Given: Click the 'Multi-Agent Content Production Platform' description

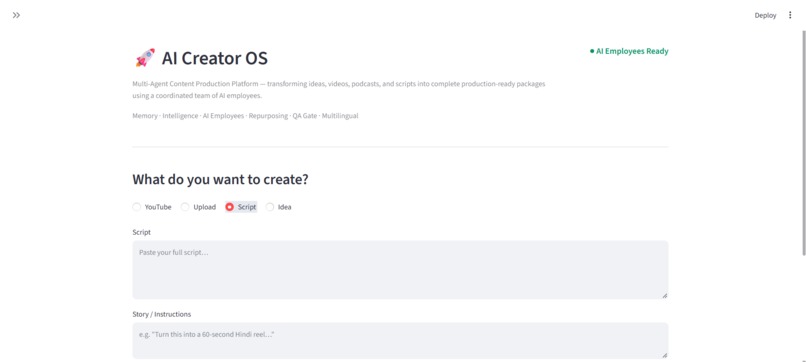Looking at the screenshot, I should (x=339, y=89).
